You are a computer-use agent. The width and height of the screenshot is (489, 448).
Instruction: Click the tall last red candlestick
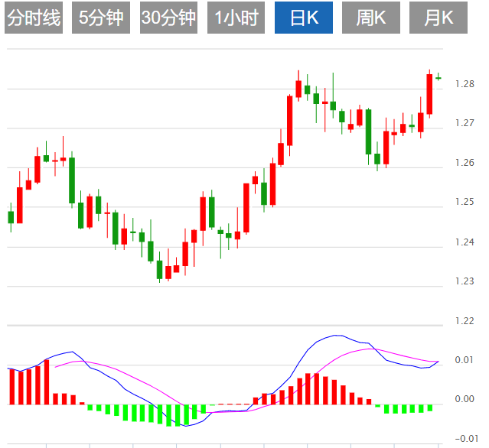pos(429,94)
